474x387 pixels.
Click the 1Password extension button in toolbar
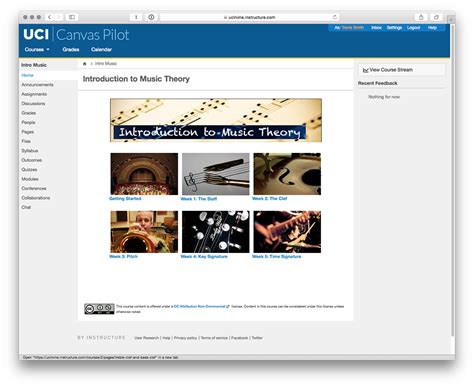(136, 17)
